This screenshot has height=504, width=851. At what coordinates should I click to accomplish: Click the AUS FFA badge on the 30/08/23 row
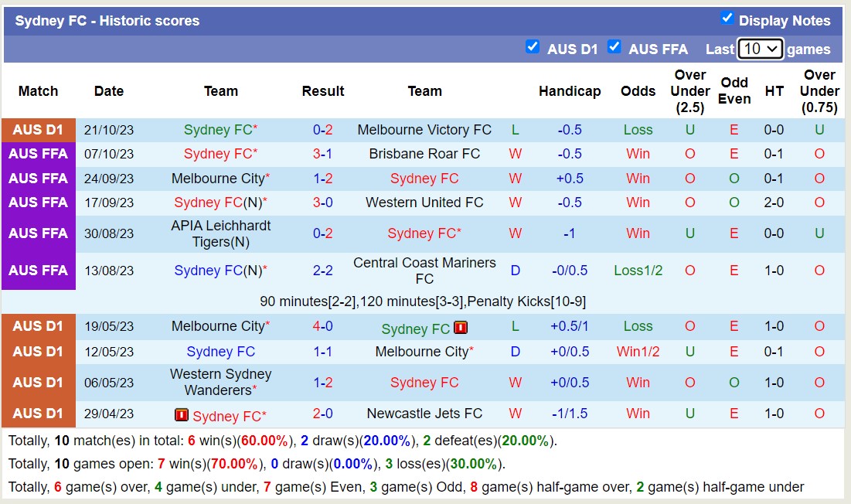[x=38, y=233]
